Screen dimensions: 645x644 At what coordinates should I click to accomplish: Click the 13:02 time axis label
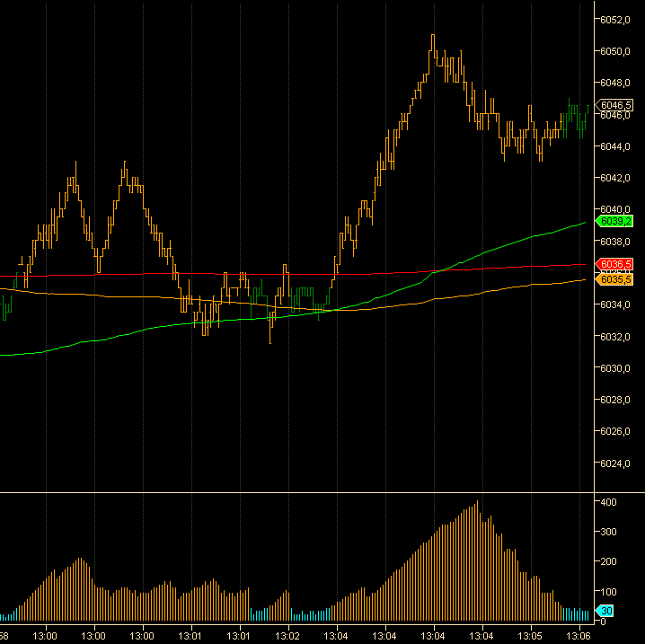pyautogui.click(x=287, y=636)
